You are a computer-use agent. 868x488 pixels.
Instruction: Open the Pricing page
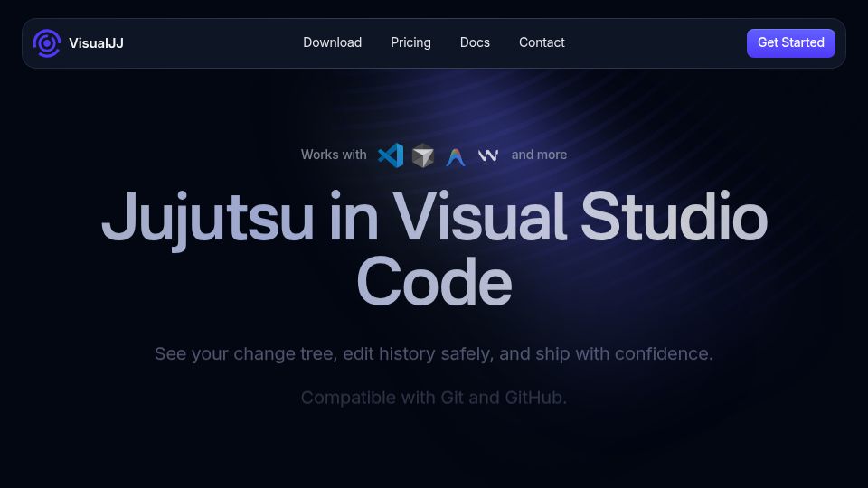[x=410, y=42]
